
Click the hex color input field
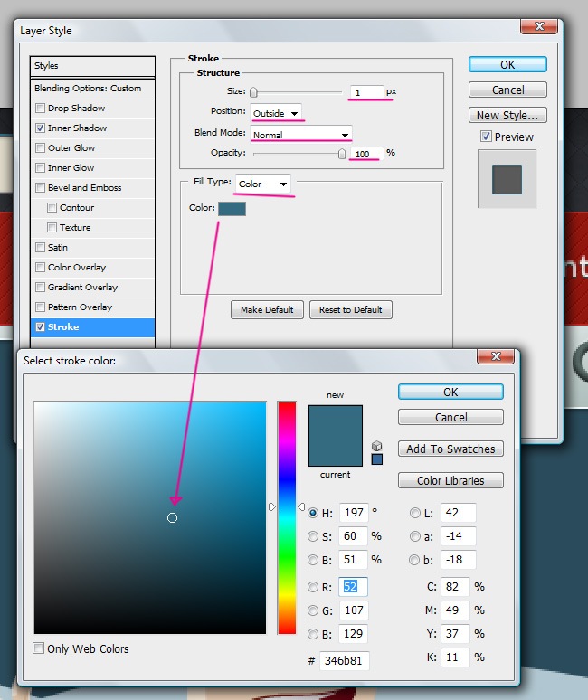click(345, 661)
